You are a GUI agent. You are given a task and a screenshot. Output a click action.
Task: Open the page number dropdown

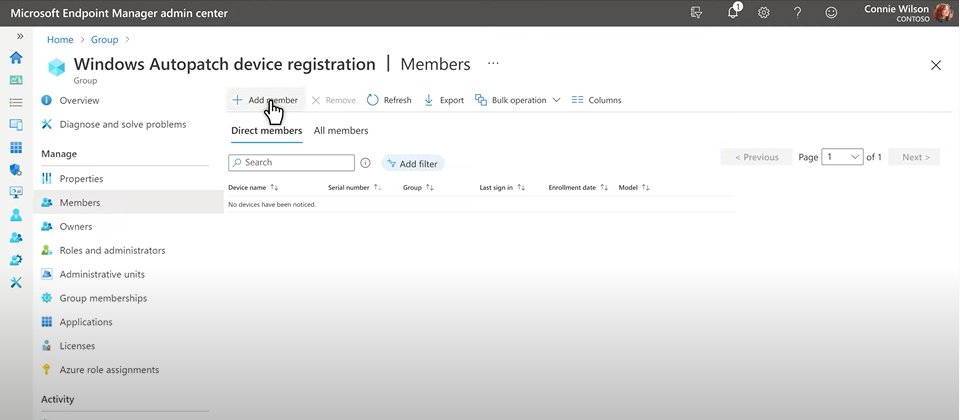[842, 157]
